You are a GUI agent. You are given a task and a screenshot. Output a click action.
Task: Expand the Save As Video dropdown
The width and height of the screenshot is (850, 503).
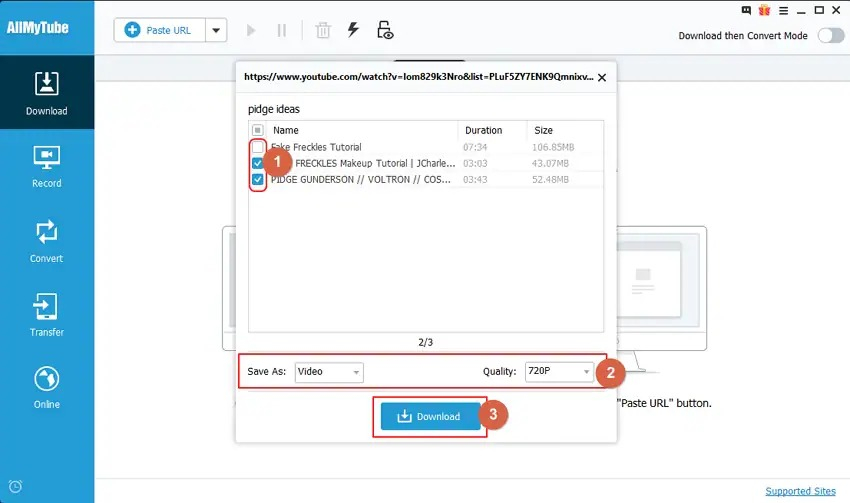coord(329,372)
